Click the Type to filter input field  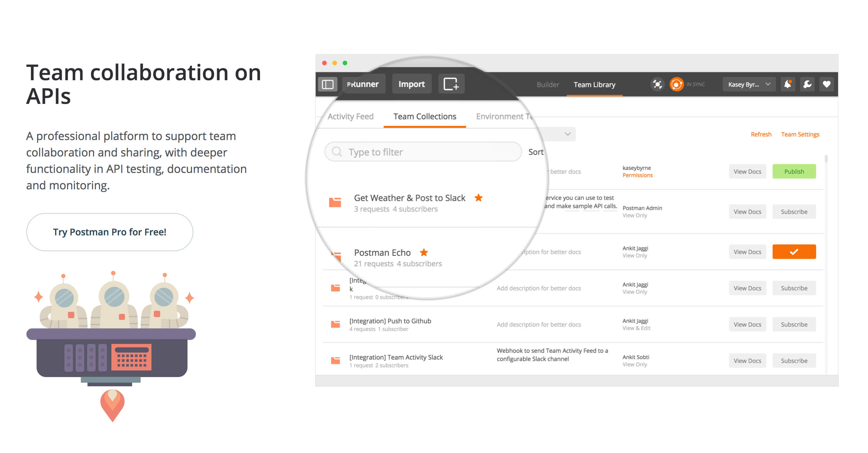click(423, 152)
